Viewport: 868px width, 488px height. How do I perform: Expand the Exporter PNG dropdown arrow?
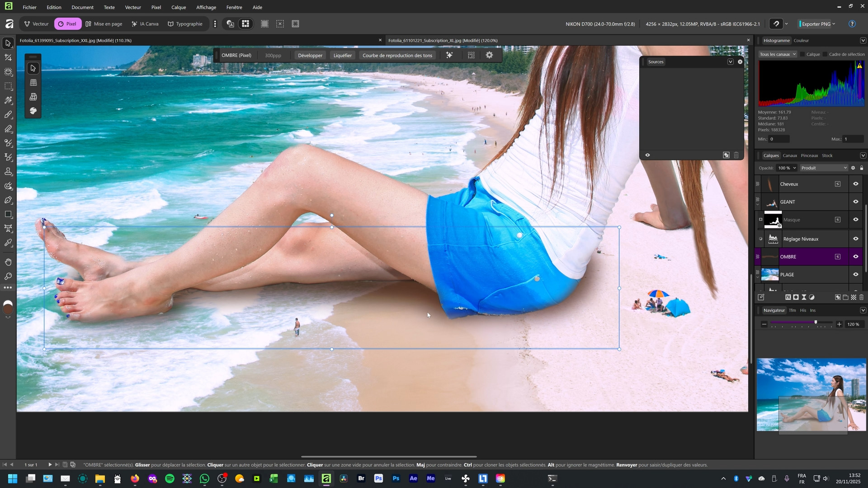tap(834, 24)
